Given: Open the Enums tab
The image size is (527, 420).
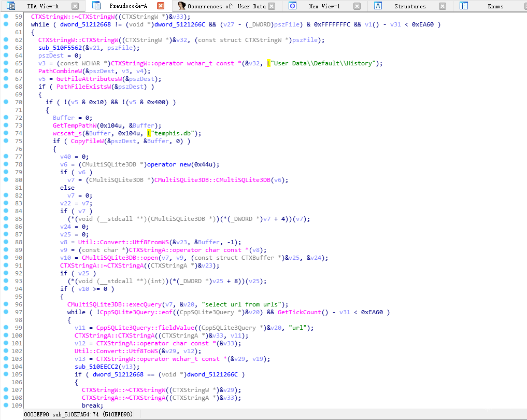Looking at the screenshot, I should click(495, 6).
